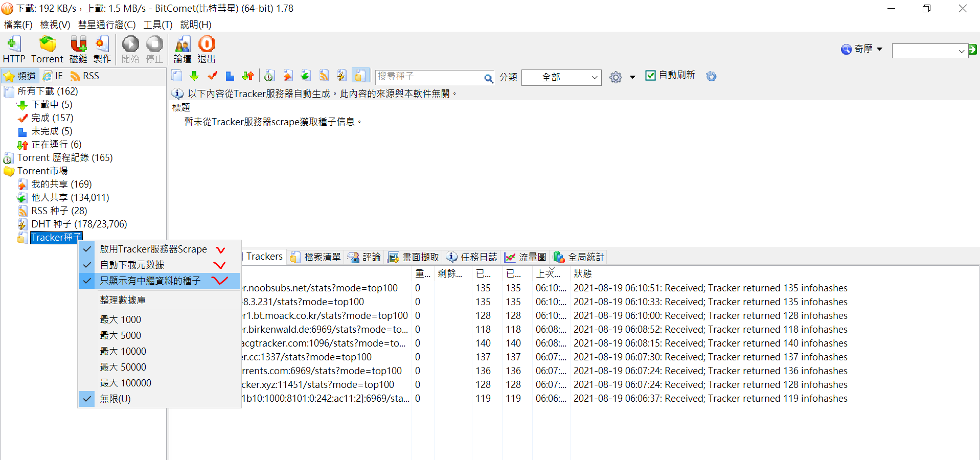Viewport: 980px width, 460px height.
Task: Select the checked 無限(U) limit option
Action: 159,399
